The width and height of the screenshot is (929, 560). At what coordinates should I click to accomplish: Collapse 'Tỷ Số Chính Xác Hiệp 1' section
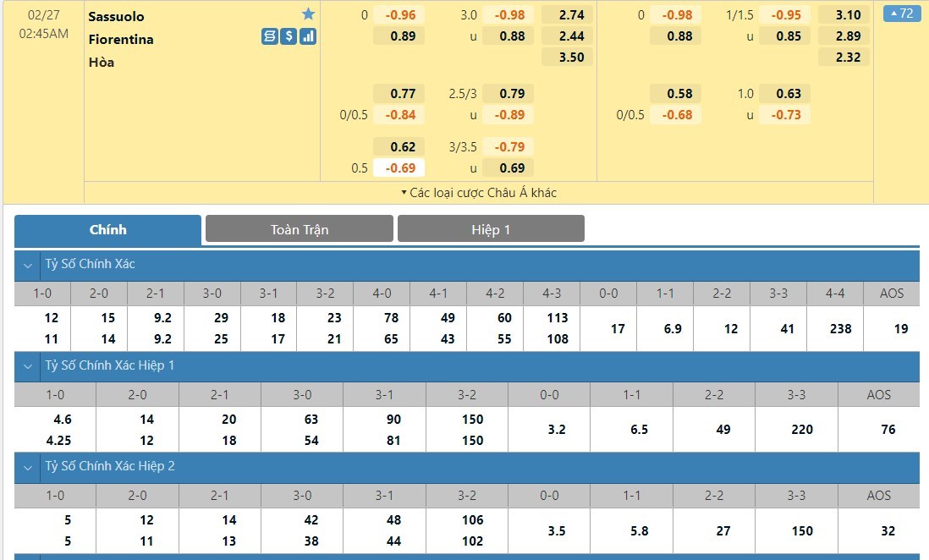point(28,366)
